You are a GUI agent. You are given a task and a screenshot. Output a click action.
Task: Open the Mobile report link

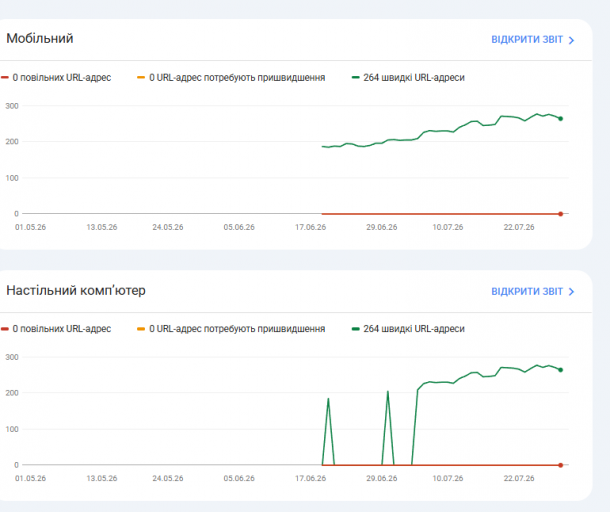click(527, 40)
